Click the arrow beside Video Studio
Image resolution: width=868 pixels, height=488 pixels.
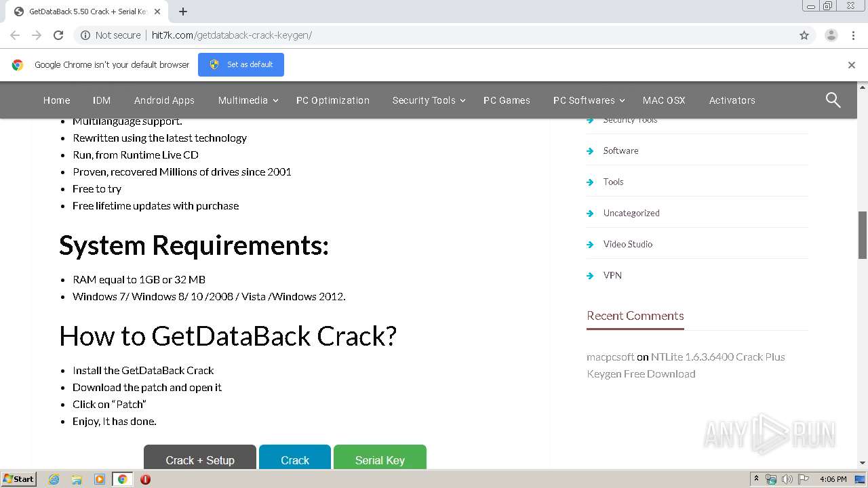point(590,245)
